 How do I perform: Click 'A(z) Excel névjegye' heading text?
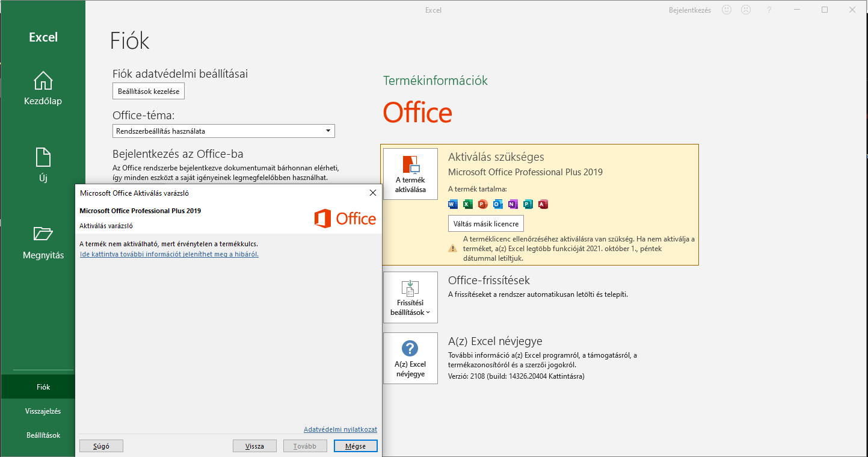coord(496,341)
